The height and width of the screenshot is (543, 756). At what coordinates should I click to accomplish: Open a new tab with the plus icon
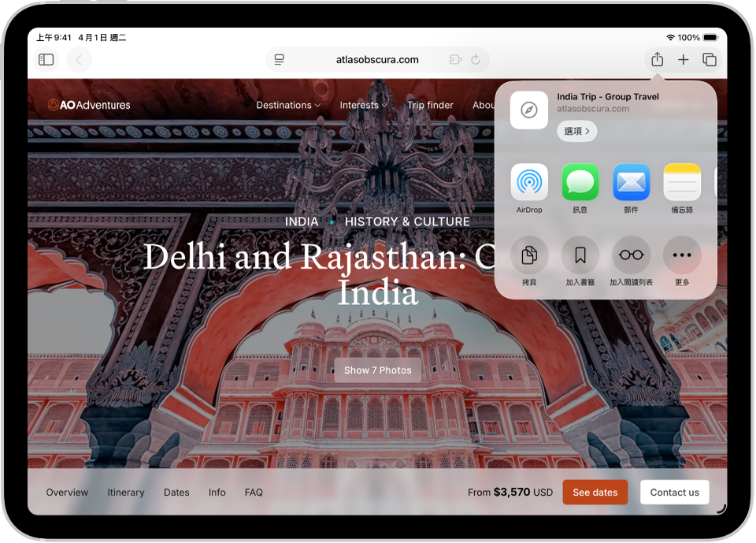coord(684,59)
